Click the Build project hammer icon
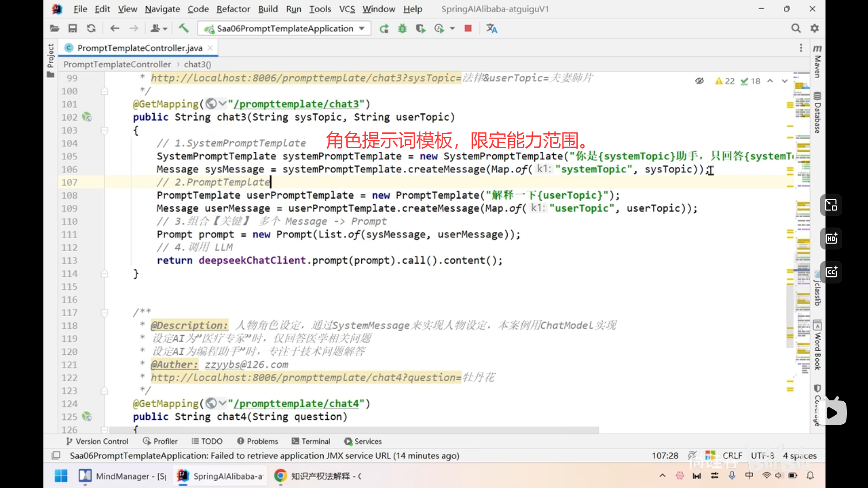Image resolution: width=868 pixels, height=488 pixels. pyautogui.click(x=184, y=28)
